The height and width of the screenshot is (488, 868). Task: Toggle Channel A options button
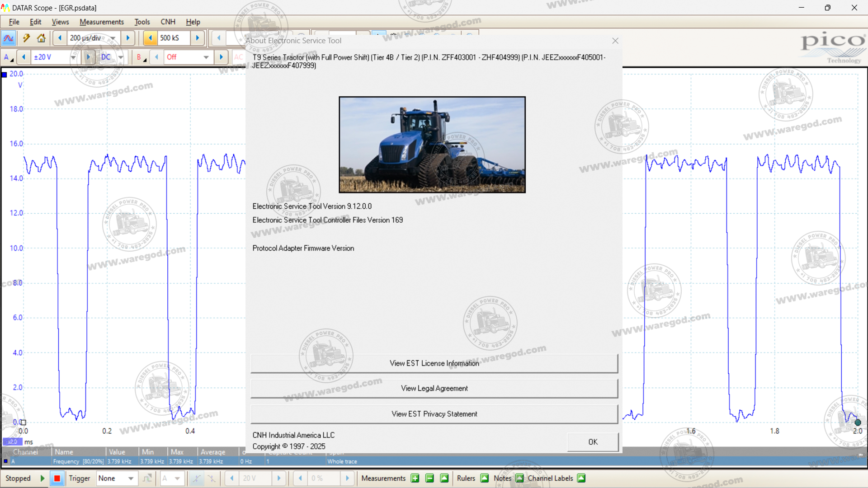(8, 57)
